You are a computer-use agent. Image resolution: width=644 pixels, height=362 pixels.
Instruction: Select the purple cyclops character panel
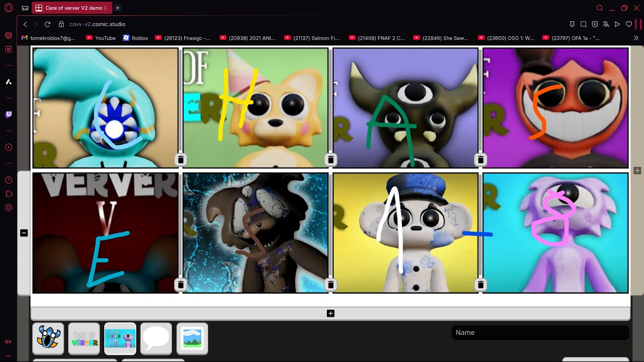tap(555, 233)
